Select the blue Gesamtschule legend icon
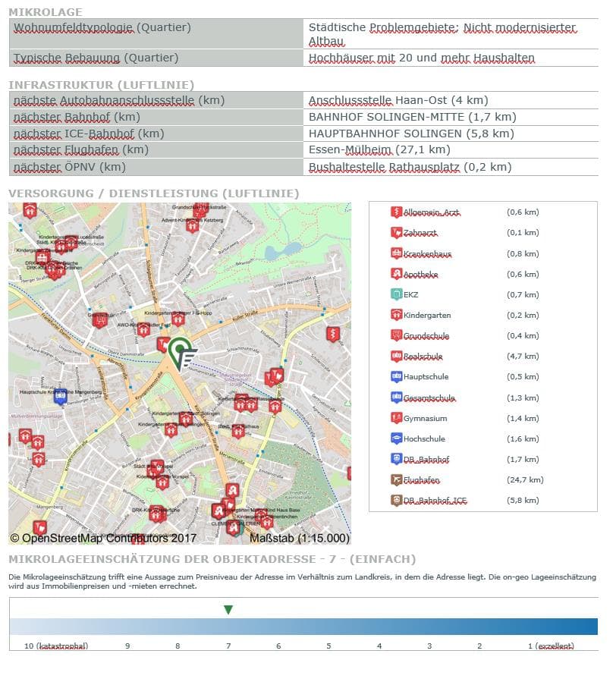Image resolution: width=616 pixels, height=682 pixels. 396,398
